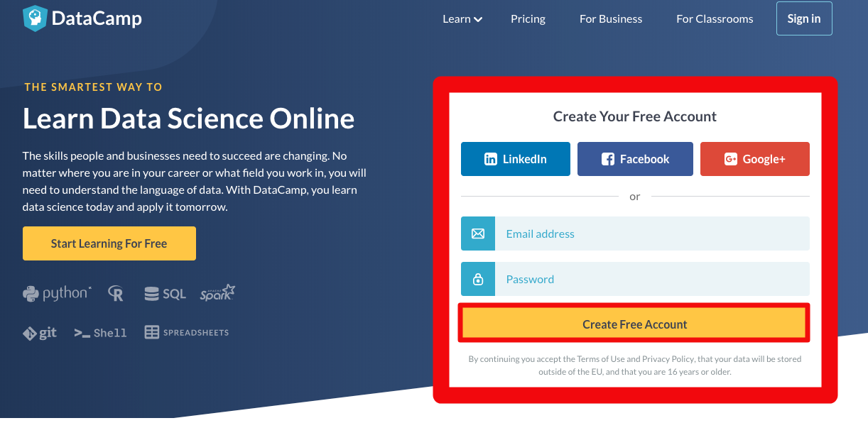Image resolution: width=868 pixels, height=423 pixels.
Task: Click the DataCamp logo icon
Action: click(x=34, y=18)
